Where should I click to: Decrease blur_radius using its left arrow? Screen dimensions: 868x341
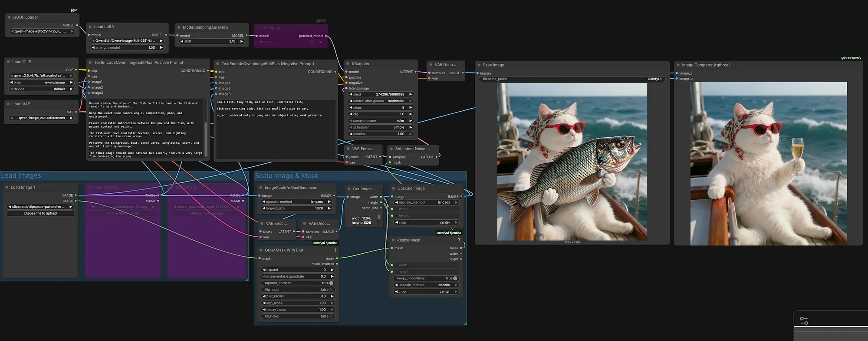pyautogui.click(x=263, y=296)
